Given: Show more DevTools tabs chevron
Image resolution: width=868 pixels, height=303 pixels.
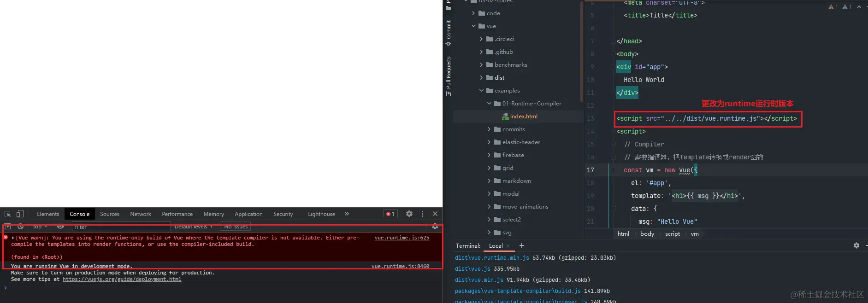Looking at the screenshot, I should (347, 214).
